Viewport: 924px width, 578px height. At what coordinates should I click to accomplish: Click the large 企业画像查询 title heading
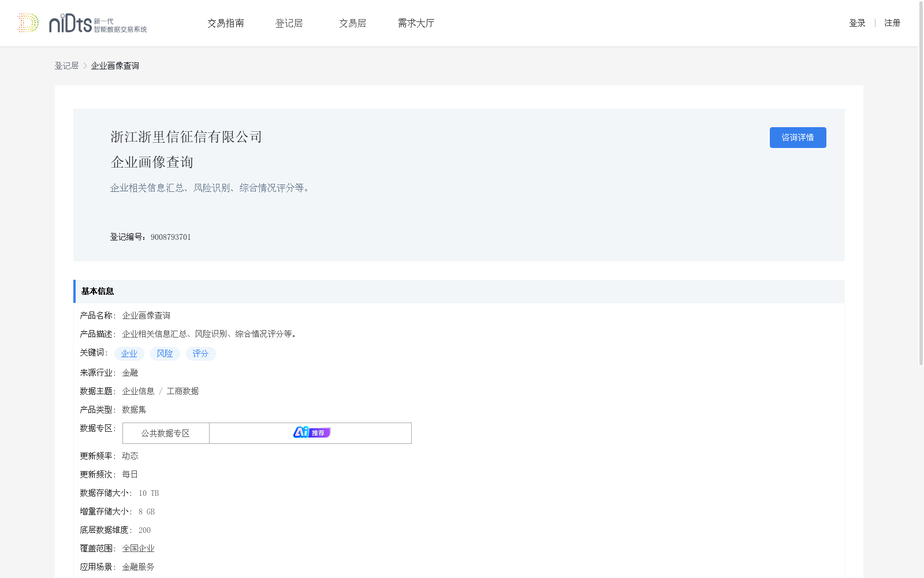point(152,162)
